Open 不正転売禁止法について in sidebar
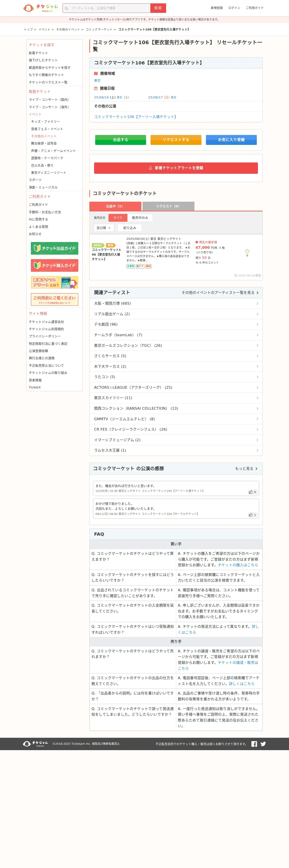The image size is (289, 868). coord(46,365)
